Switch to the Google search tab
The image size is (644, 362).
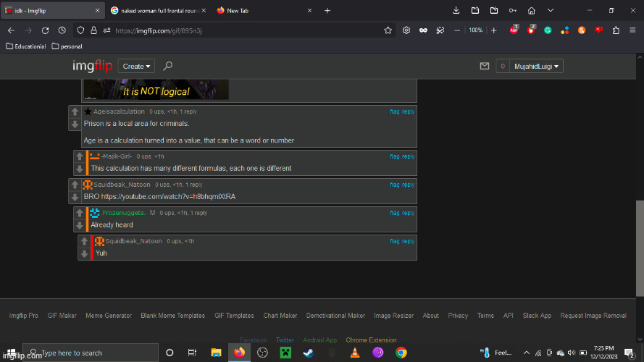pyautogui.click(x=158, y=11)
